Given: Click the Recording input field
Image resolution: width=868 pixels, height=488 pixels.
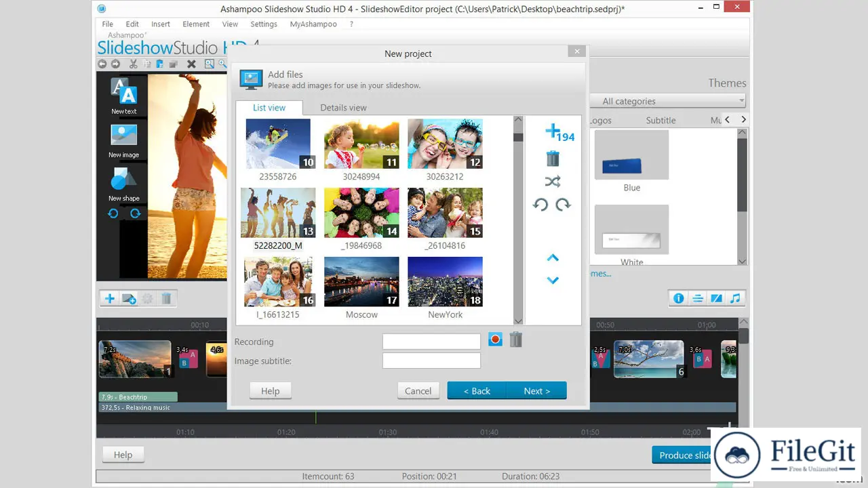Looking at the screenshot, I should coord(431,341).
